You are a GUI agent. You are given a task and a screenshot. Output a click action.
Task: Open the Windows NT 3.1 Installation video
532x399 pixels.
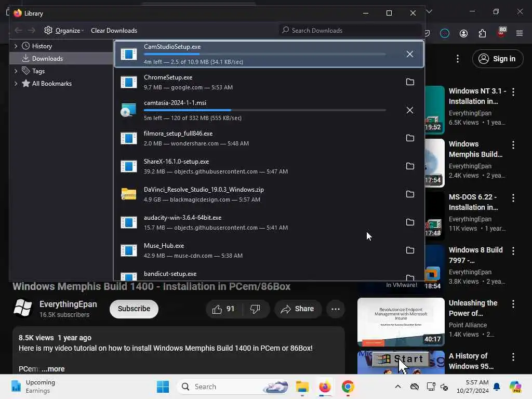476,96
